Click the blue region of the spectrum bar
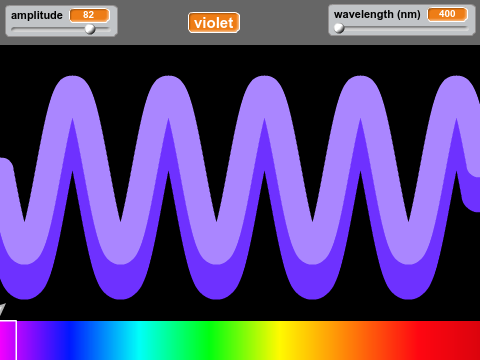Viewport: 480px width, 360px height. 70,340
